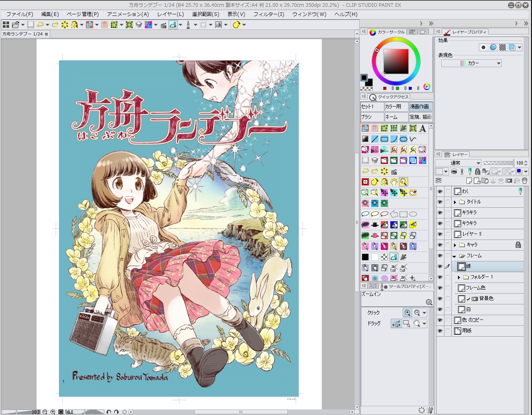Screen dimensions: 532x415
Task: Click the delete layer trash icon
Action: click(x=524, y=181)
